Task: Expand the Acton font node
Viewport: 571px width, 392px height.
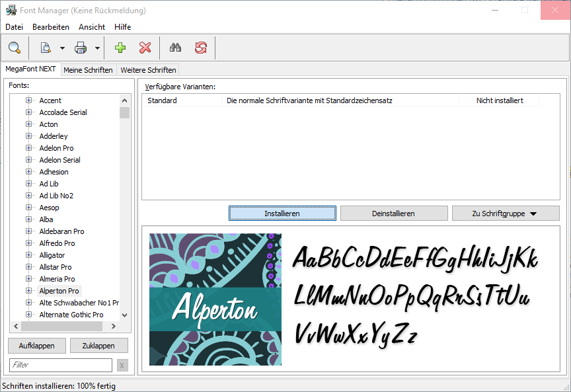Action: [x=29, y=124]
